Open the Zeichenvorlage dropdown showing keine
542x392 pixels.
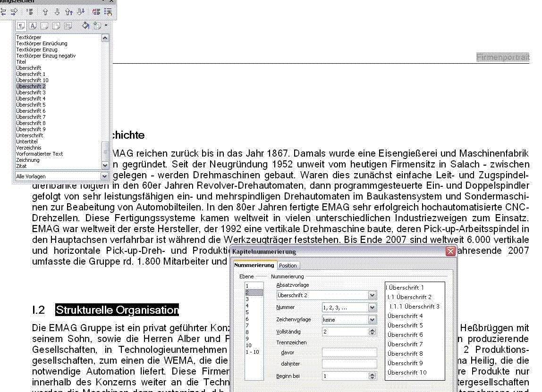373,319
